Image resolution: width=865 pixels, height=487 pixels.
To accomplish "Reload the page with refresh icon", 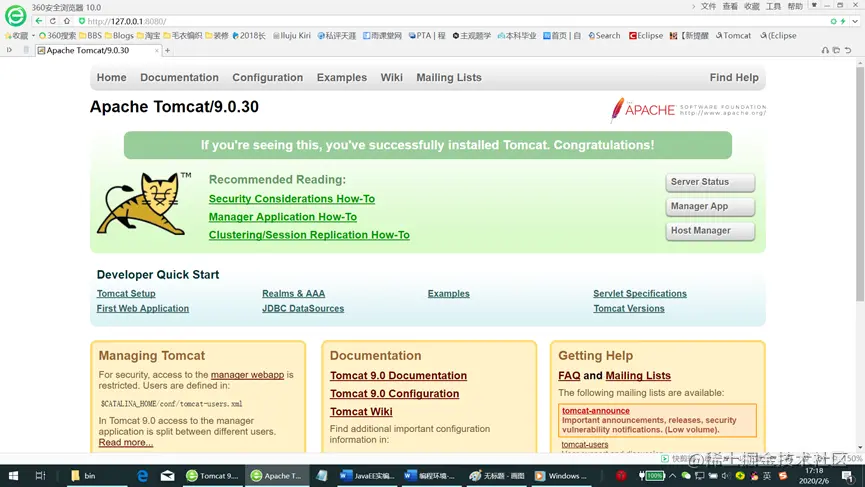I will (52, 21).
